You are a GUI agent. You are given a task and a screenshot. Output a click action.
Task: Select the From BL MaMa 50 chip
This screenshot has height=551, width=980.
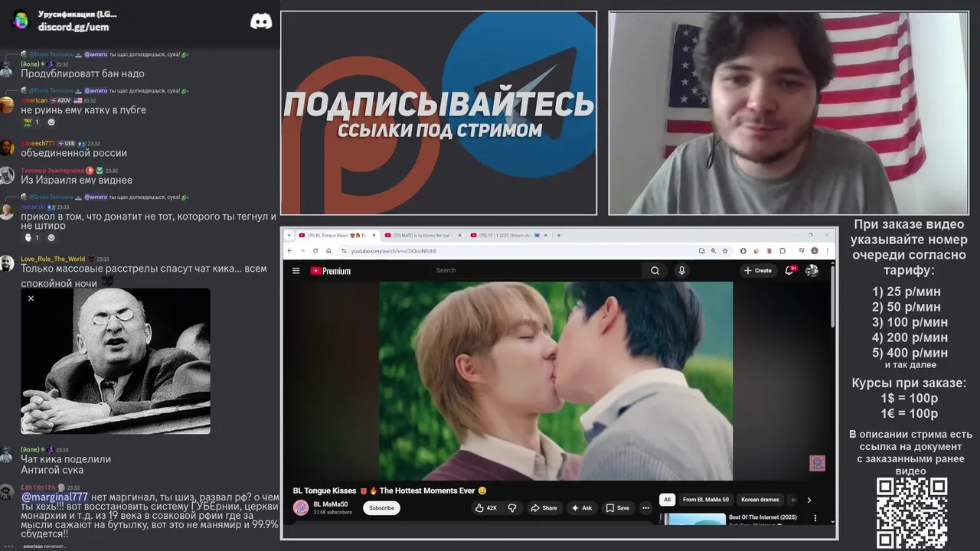tap(706, 500)
